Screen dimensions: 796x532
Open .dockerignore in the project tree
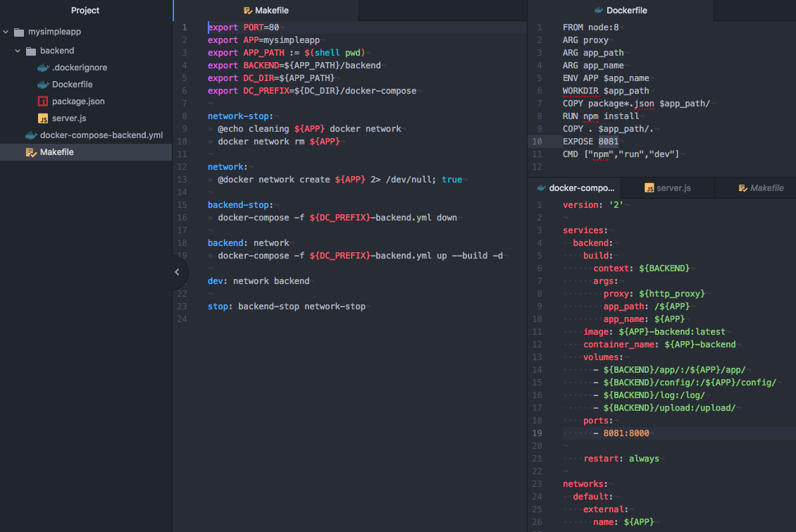(80, 68)
